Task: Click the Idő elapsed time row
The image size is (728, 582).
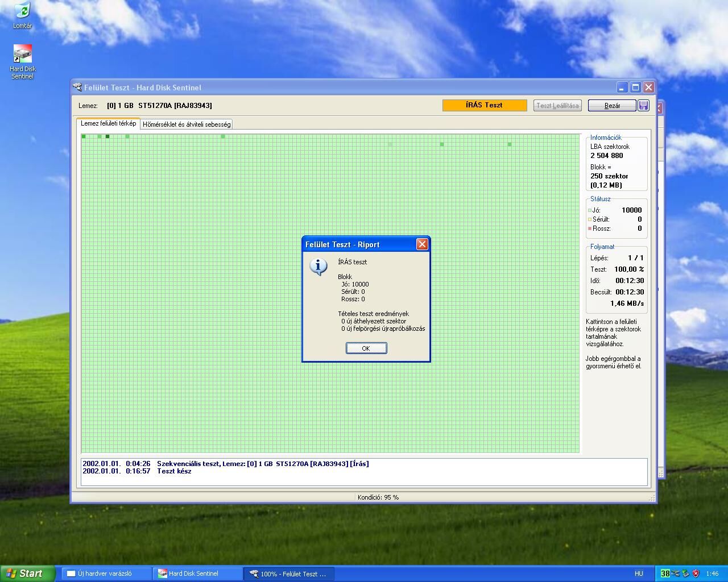Action: pyautogui.click(x=617, y=281)
